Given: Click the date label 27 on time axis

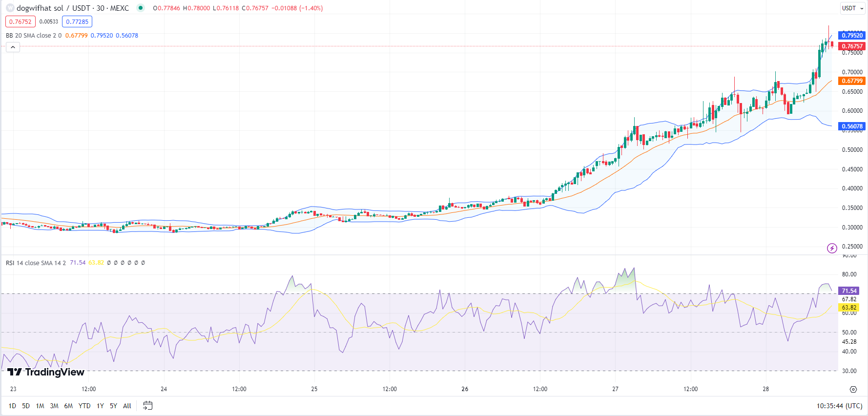Looking at the screenshot, I should [x=615, y=389].
